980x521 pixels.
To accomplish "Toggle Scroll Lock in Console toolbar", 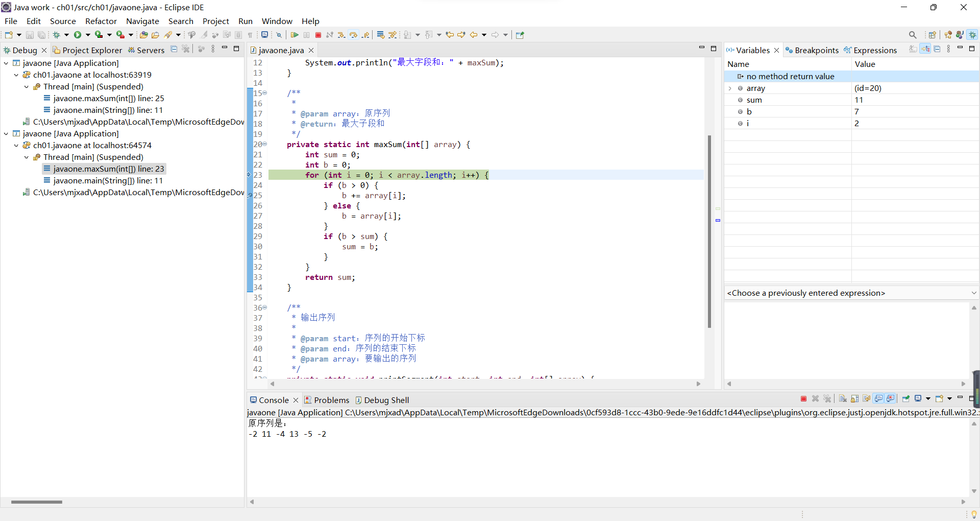I will pos(855,399).
